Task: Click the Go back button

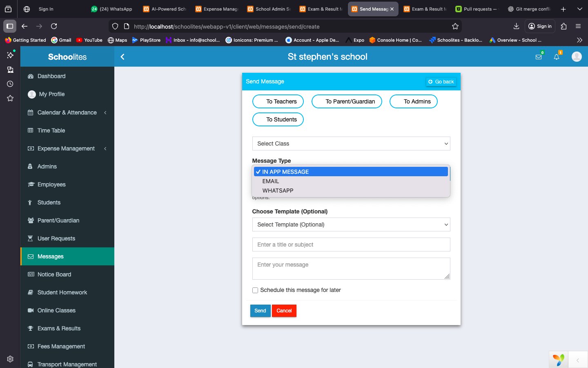Action: click(441, 81)
